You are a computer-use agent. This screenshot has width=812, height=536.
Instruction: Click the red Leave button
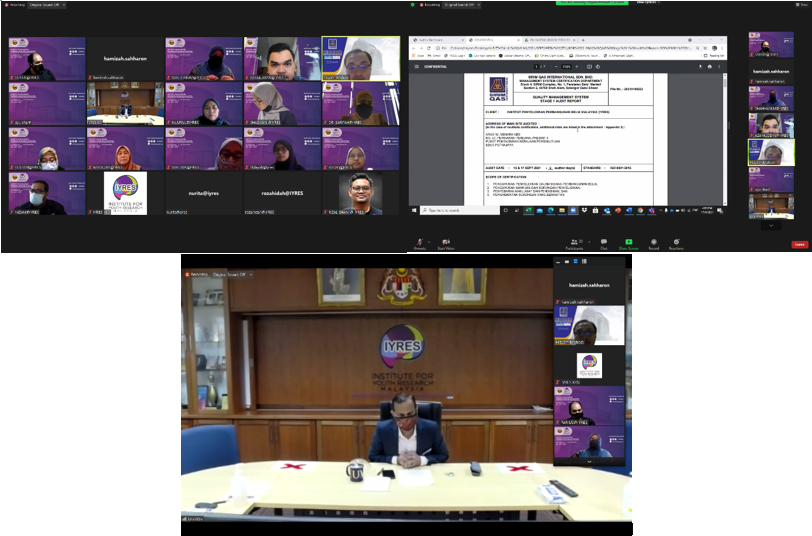pyautogui.click(x=799, y=244)
